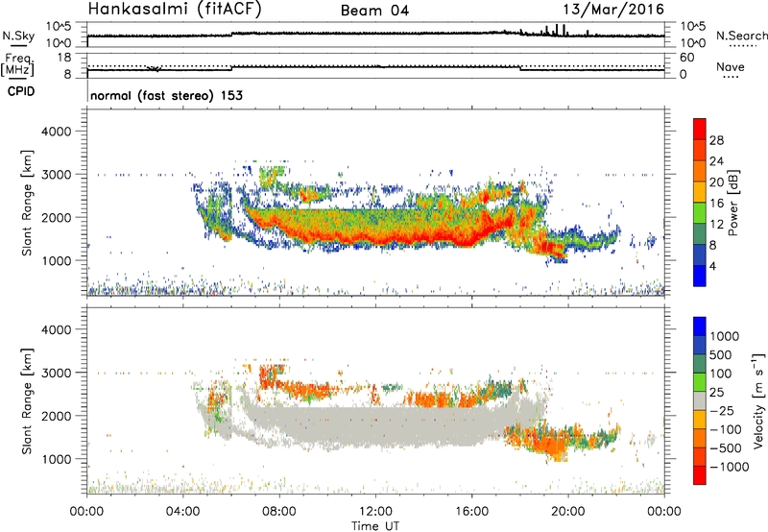The image size is (768, 532).
Task: Click the 25 label on the velocity colorbar
Action: coord(717,393)
